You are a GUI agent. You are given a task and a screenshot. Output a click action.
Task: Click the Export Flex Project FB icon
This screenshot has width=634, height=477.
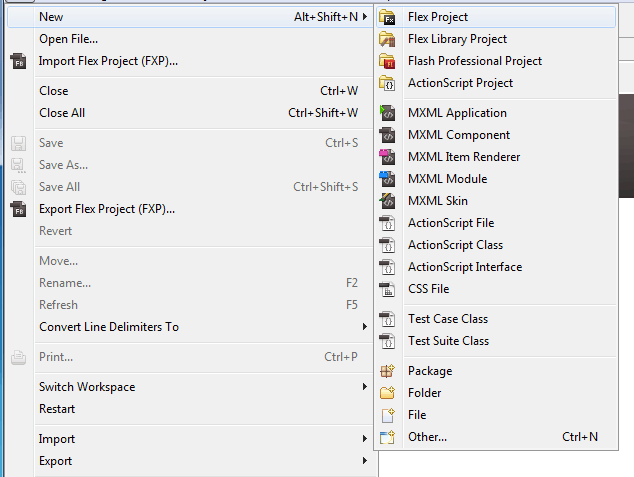click(x=19, y=209)
